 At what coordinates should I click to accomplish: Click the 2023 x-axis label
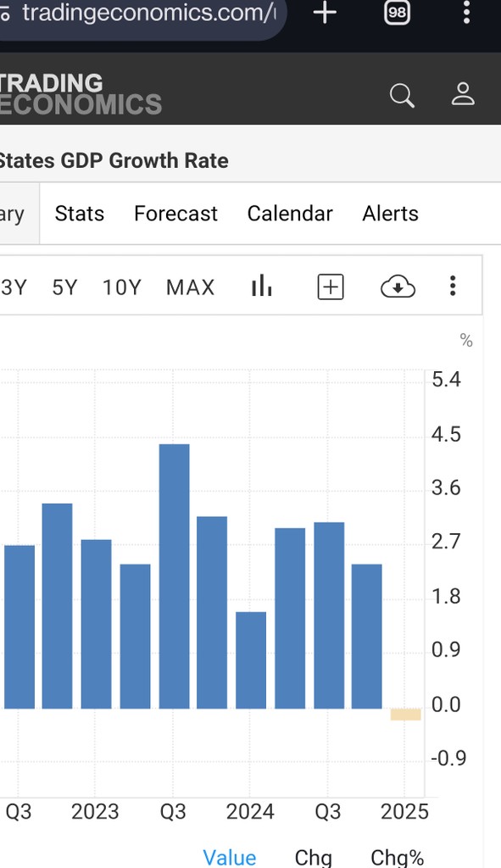pos(95,812)
